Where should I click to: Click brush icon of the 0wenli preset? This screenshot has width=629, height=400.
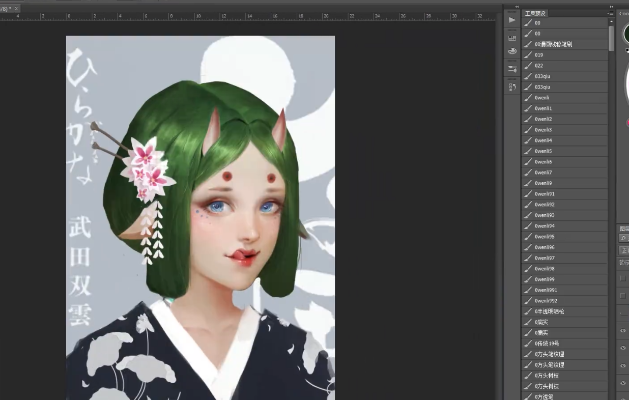click(528, 98)
